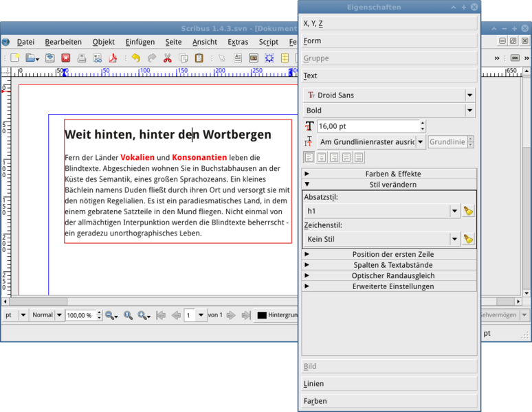Screen dimensions: 532x412
Task: Open the Droid Sans font dropdown
Action: coord(469,95)
